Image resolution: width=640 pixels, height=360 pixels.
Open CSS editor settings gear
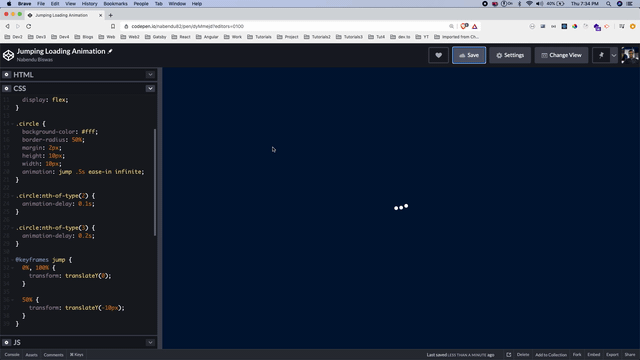6,88
